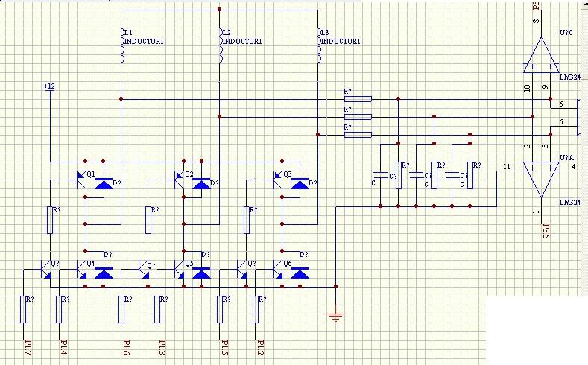Screen dimensions: 588x365
Task: Select the Q5 transistor symbol
Action: click(x=180, y=268)
